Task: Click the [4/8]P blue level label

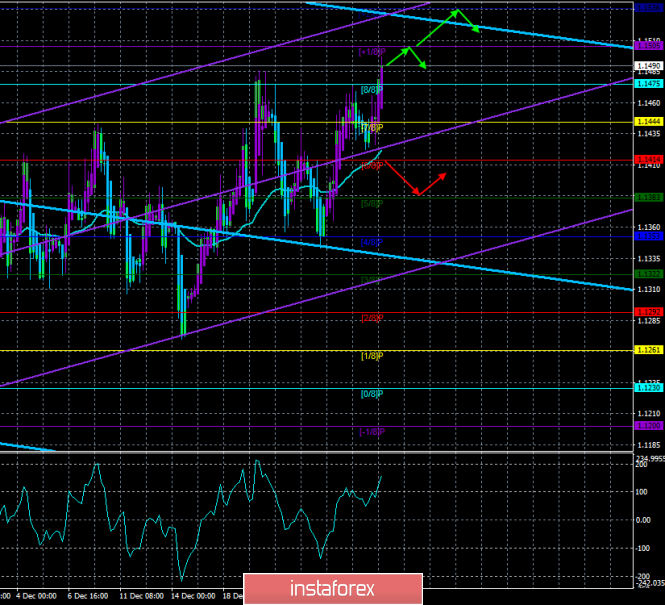Action: (371, 242)
